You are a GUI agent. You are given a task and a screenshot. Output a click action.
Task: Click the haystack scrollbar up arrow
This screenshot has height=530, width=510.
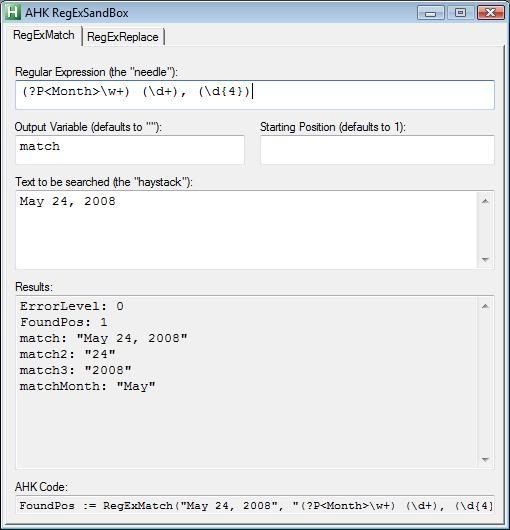485,201
